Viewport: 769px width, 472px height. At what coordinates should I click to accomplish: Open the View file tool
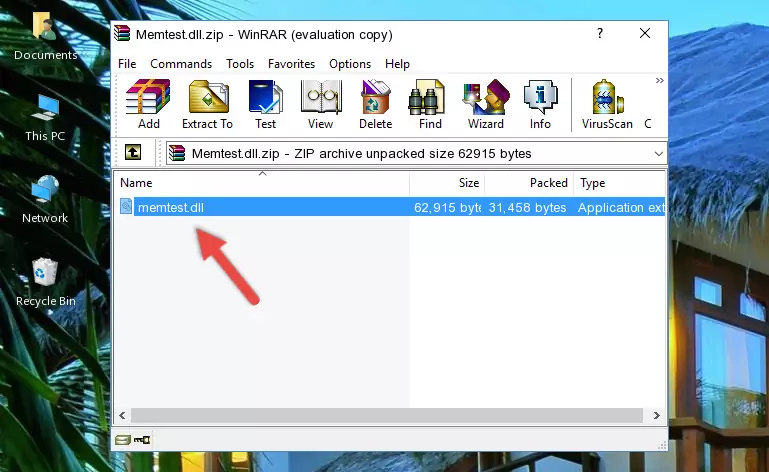321,104
